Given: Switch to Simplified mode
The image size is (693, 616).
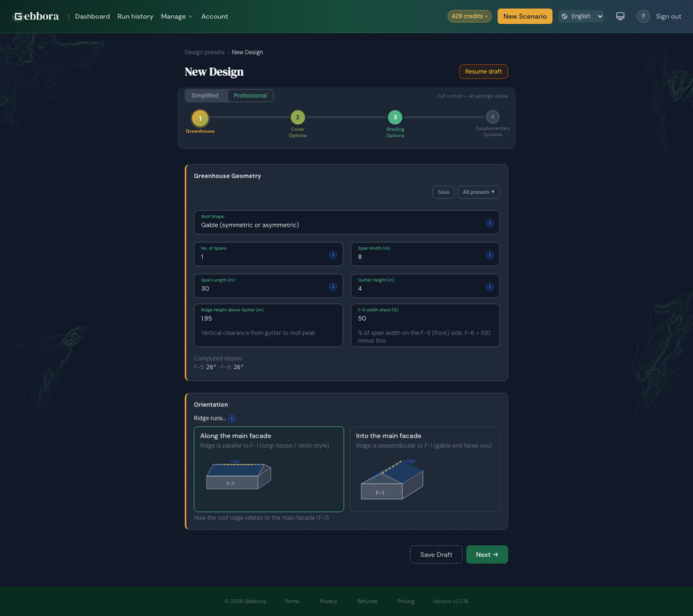Looking at the screenshot, I should click(204, 95).
